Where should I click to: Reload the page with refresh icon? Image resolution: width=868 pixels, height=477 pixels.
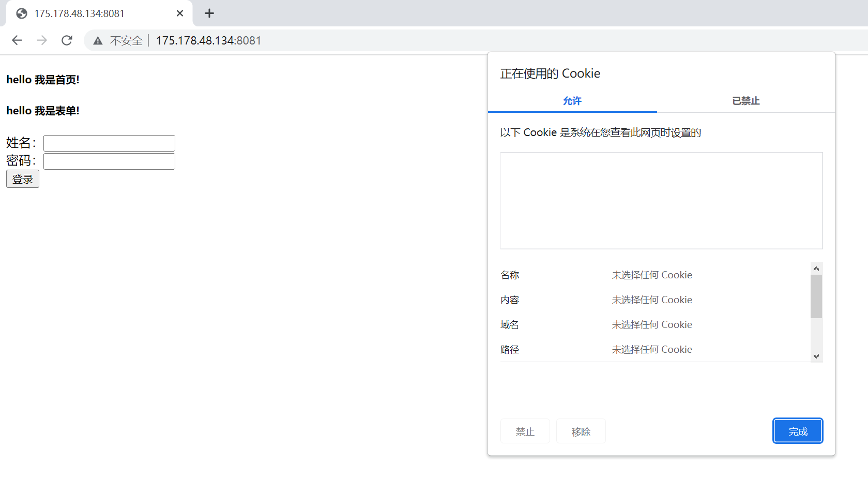coord(67,40)
